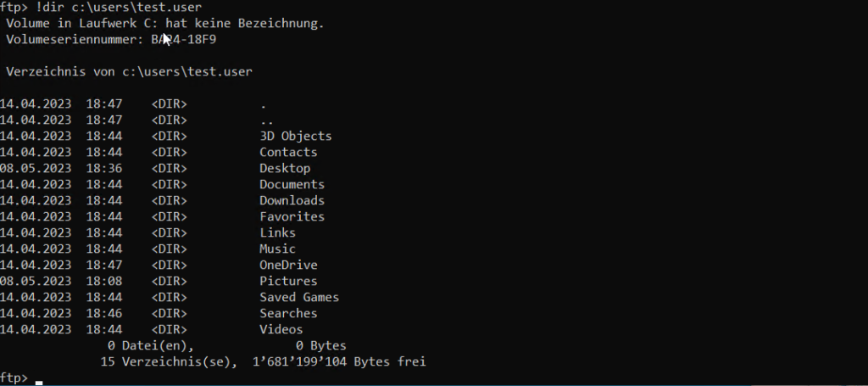
Task: Click the Contacts directory name
Action: click(x=288, y=153)
